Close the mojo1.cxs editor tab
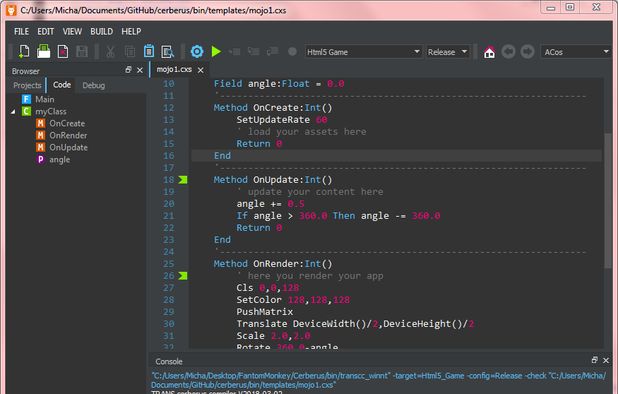 [x=201, y=70]
